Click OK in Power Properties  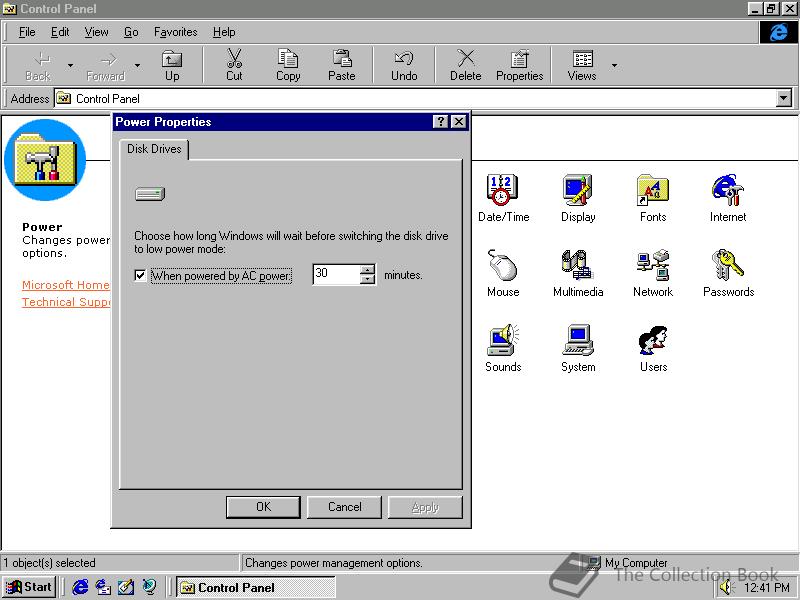tap(263, 507)
